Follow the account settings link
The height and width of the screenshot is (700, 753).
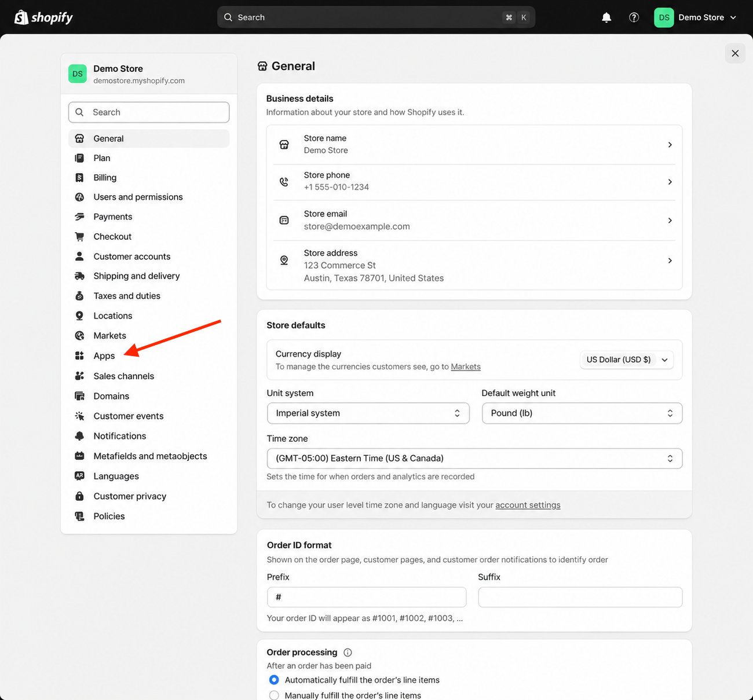(528, 505)
